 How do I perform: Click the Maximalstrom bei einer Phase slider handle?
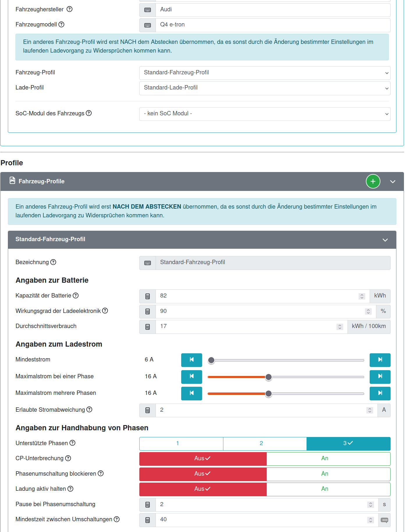(269, 377)
